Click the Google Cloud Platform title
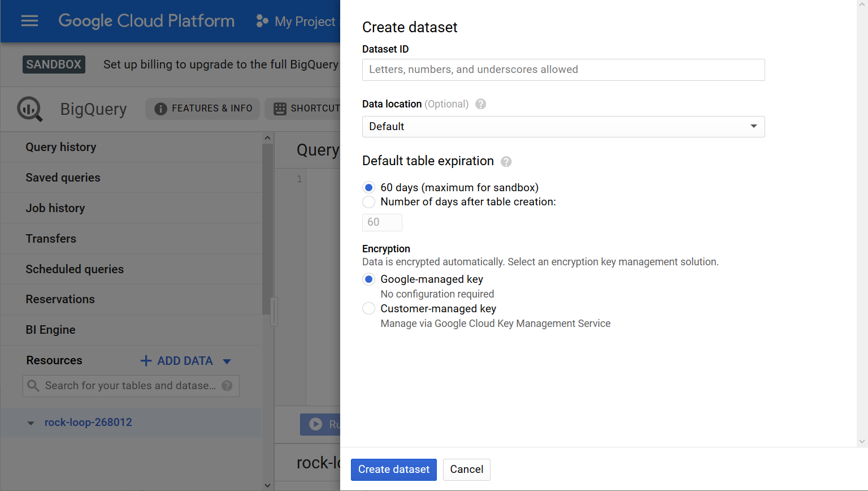 [x=146, y=21]
